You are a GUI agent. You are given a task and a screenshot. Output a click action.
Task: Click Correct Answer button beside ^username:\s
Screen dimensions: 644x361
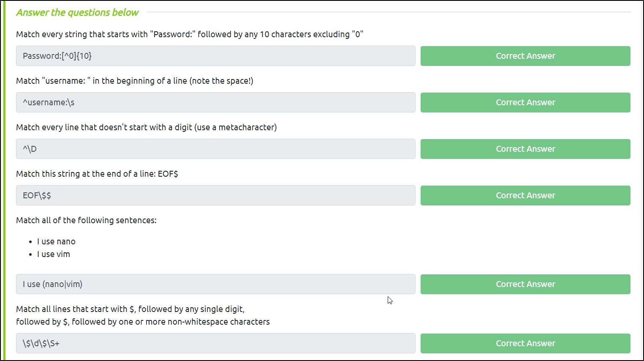pos(525,102)
